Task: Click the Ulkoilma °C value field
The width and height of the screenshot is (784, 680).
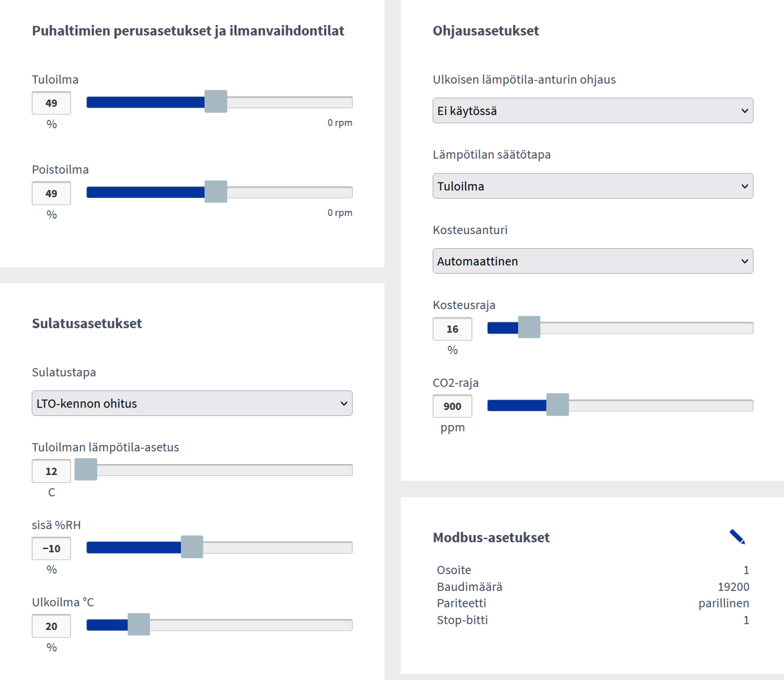Action: point(52,626)
